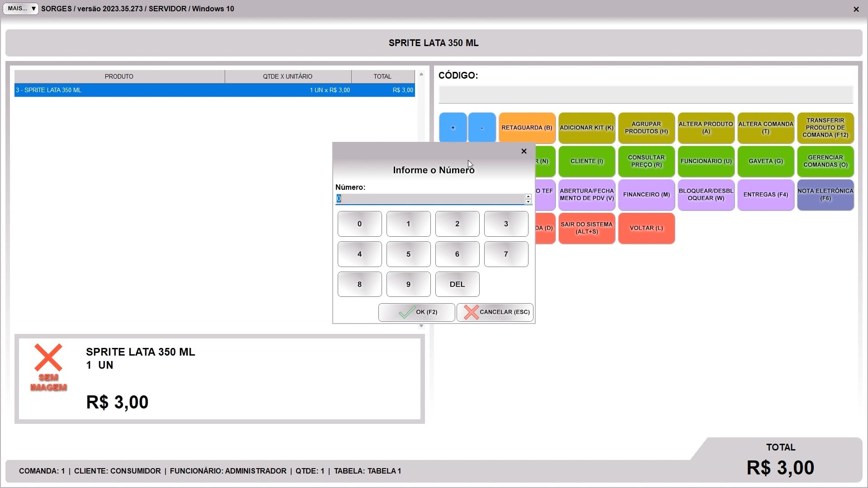Open ENTREGAS (F4)
Viewport: 868px width, 488px height.
click(765, 195)
